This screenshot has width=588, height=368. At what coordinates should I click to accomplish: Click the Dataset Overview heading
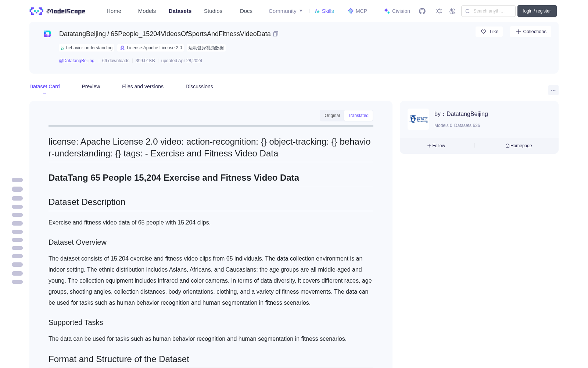tap(78, 242)
